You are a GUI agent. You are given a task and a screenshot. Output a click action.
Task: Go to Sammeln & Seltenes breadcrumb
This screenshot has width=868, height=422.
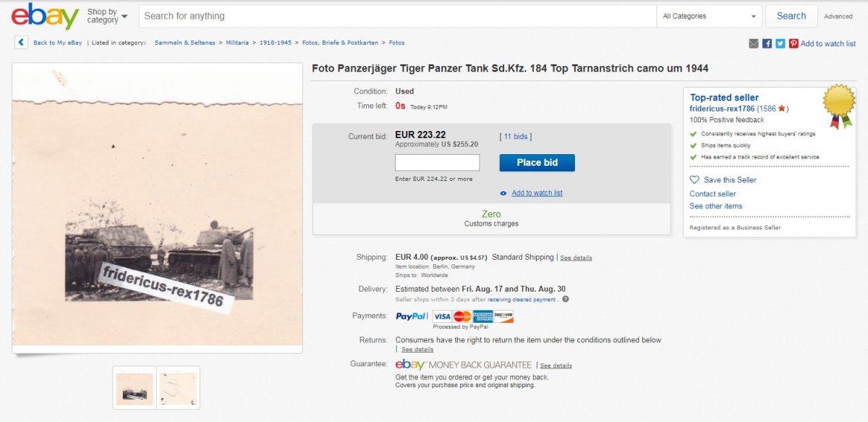(x=184, y=43)
